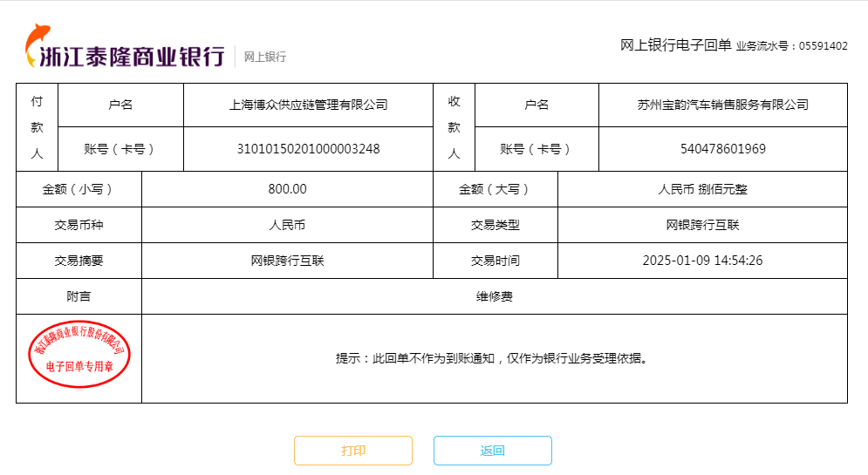Click payer name 上海博众供应链管理有限公司
Screen dimensions: 868x475
click(308, 105)
